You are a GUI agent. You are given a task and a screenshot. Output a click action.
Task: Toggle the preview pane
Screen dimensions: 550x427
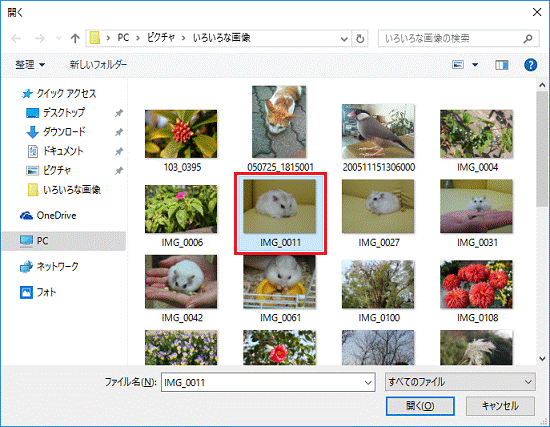502,65
